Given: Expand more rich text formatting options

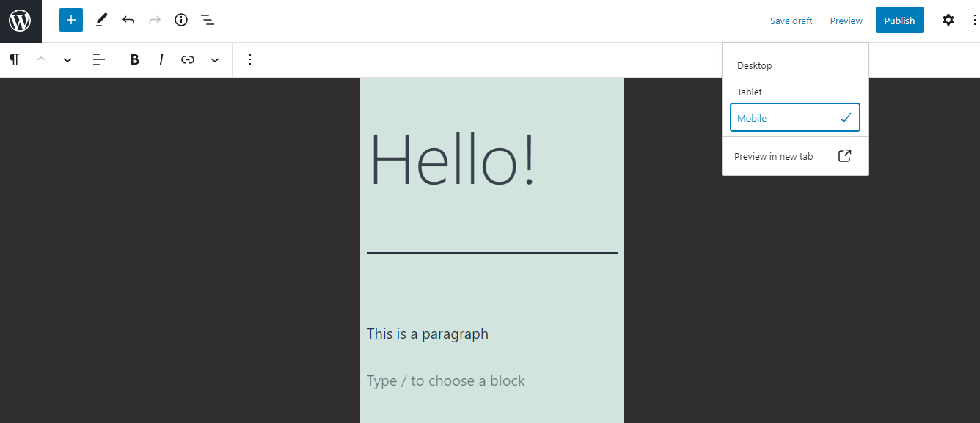Looking at the screenshot, I should point(214,59).
